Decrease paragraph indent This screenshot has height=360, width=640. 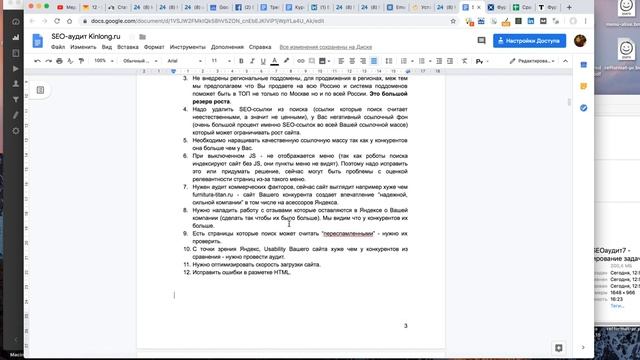(439, 61)
